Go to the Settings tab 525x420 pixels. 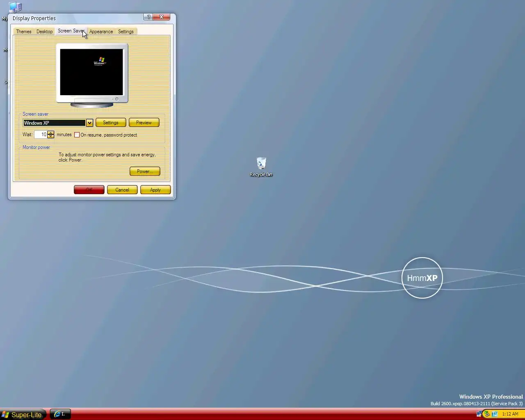click(x=126, y=32)
